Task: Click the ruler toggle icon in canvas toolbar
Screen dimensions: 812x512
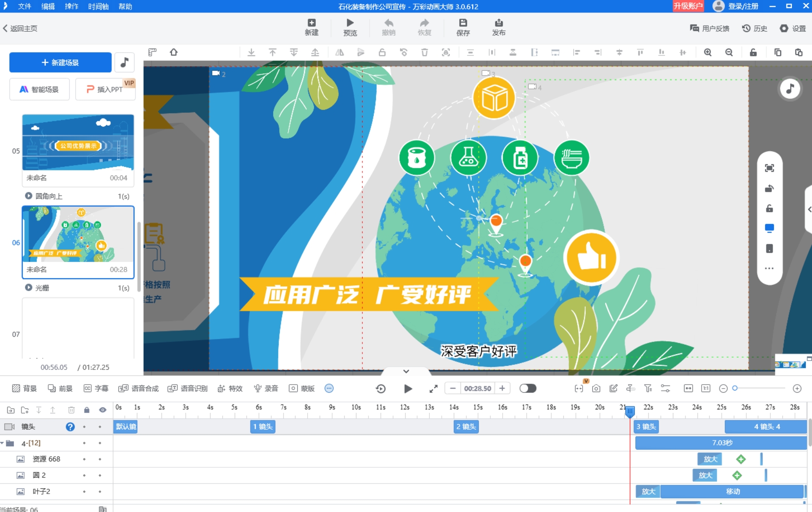Action: [x=152, y=52]
